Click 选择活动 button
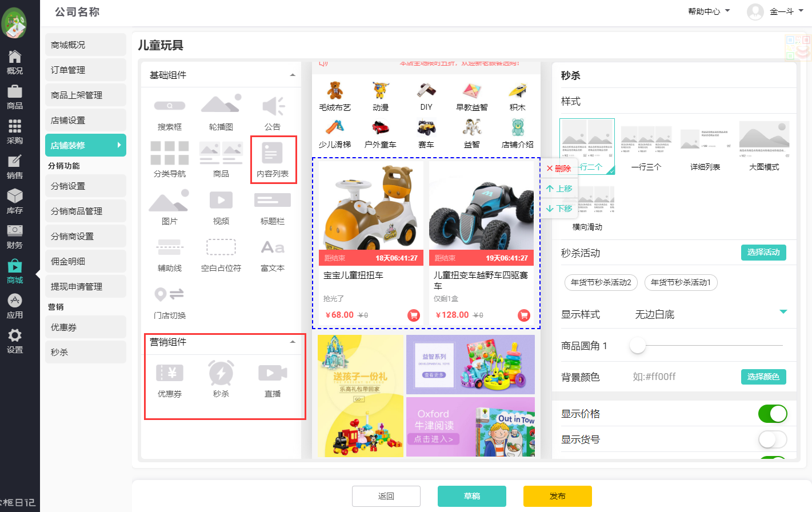This screenshot has width=812, height=512. [763, 253]
